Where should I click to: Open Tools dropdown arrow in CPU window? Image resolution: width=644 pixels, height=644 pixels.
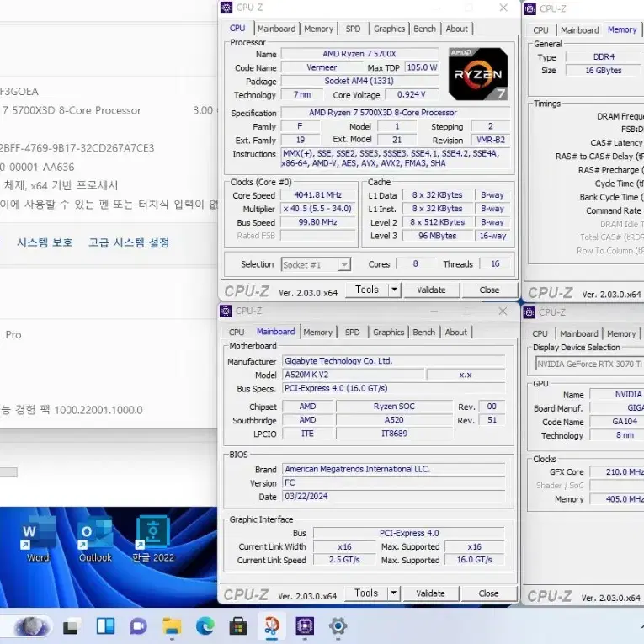(x=394, y=290)
